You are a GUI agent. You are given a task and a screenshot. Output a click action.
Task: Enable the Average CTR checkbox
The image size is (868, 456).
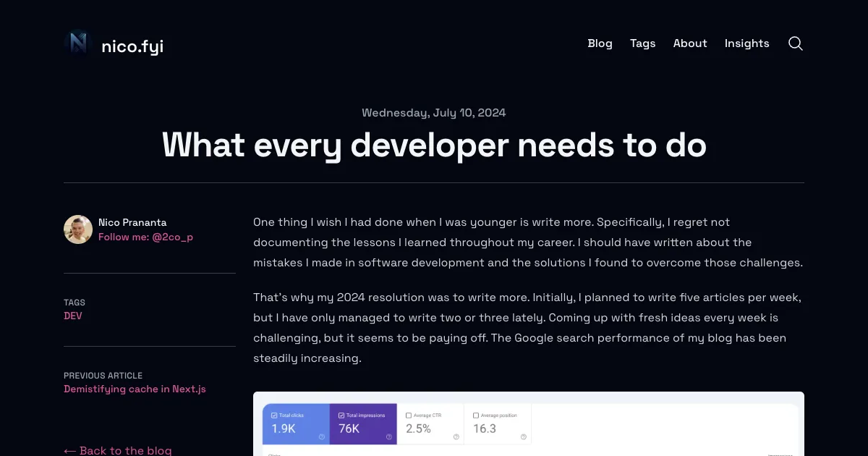[x=408, y=415]
